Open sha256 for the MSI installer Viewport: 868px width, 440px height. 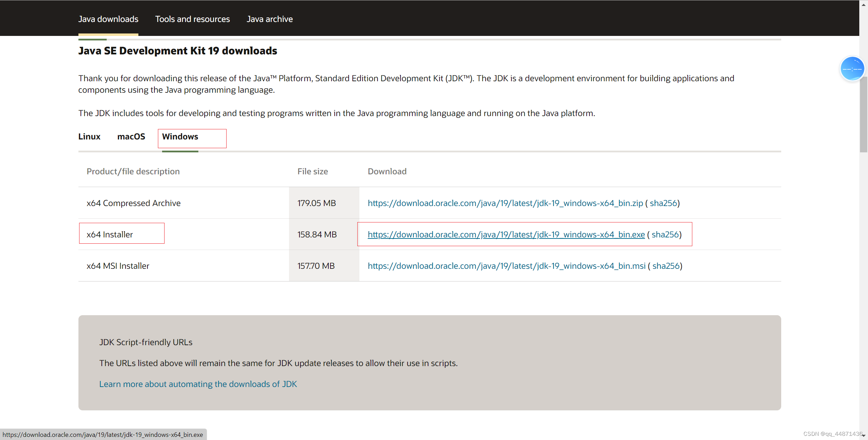coord(666,266)
